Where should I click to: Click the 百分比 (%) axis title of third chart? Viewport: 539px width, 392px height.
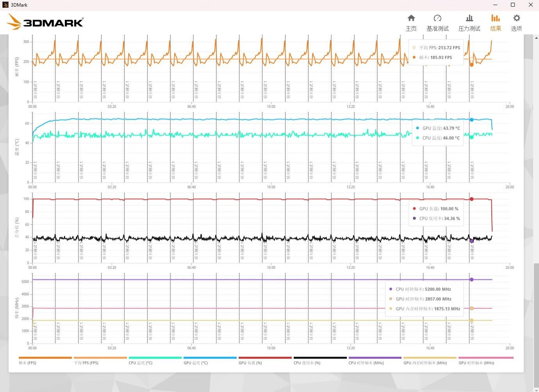coord(17,228)
